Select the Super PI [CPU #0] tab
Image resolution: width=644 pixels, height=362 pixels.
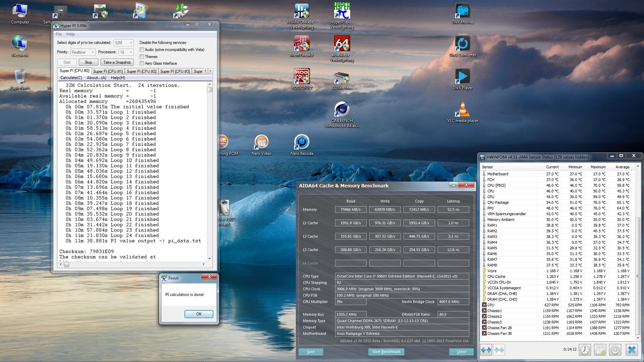coord(74,71)
